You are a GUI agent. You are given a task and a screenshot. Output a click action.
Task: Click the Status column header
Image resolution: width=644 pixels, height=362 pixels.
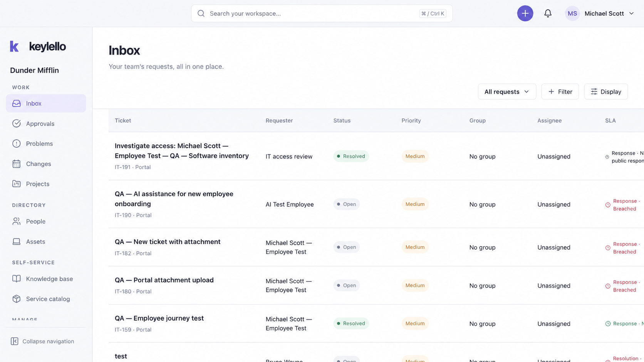[x=342, y=120]
